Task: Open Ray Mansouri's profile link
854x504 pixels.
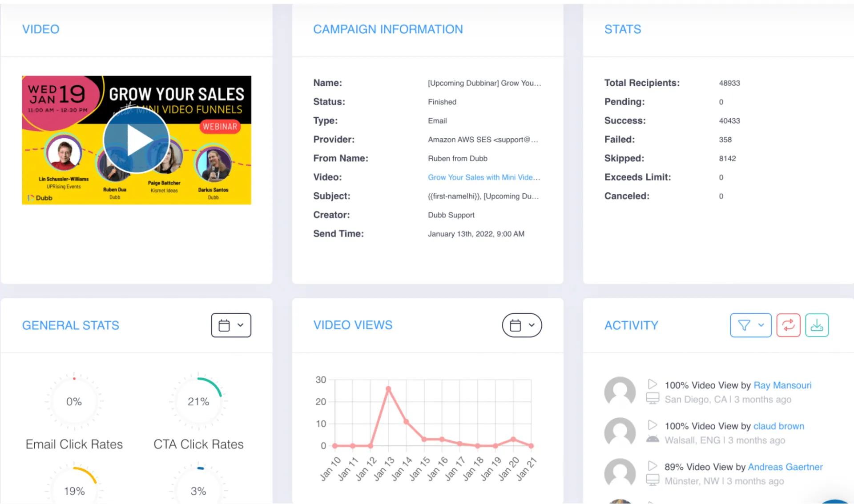Action: (x=782, y=385)
